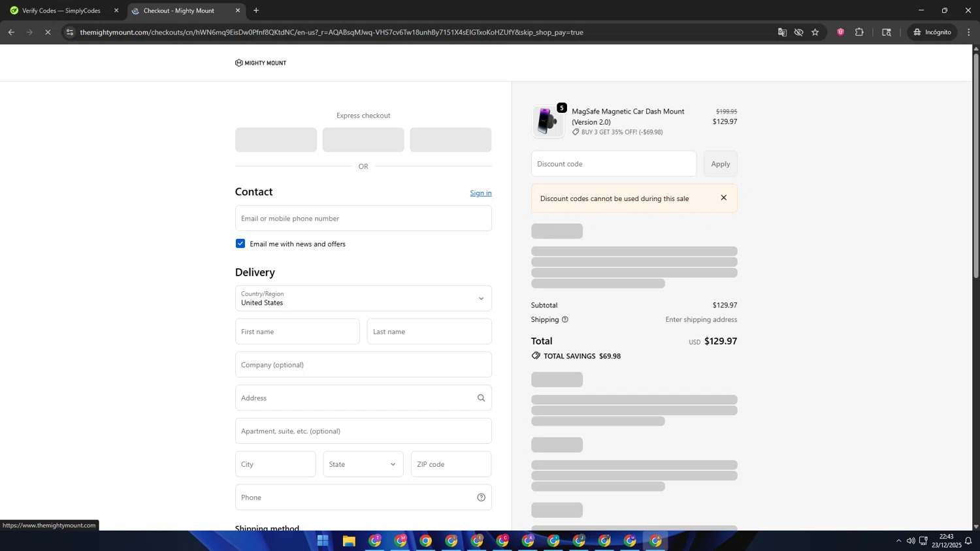Click the Enter shipping address text

(701, 319)
